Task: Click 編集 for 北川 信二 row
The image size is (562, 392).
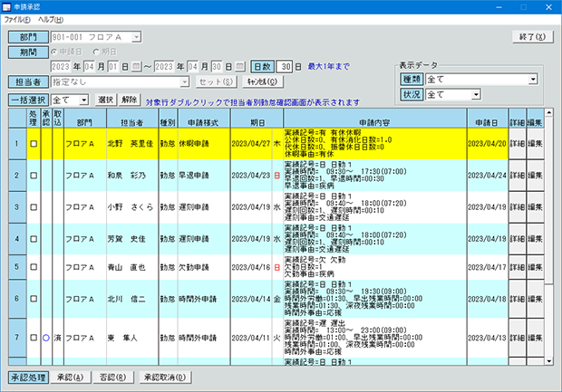Action: click(535, 299)
